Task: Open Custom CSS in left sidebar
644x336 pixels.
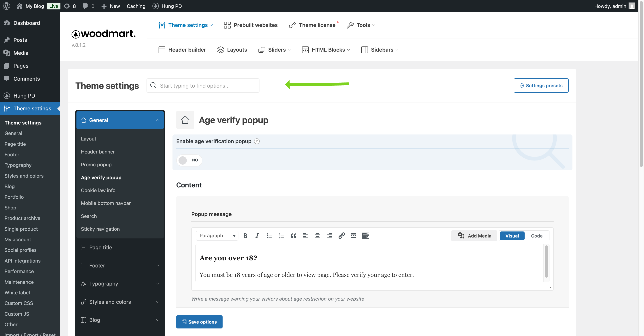Action: (x=19, y=303)
